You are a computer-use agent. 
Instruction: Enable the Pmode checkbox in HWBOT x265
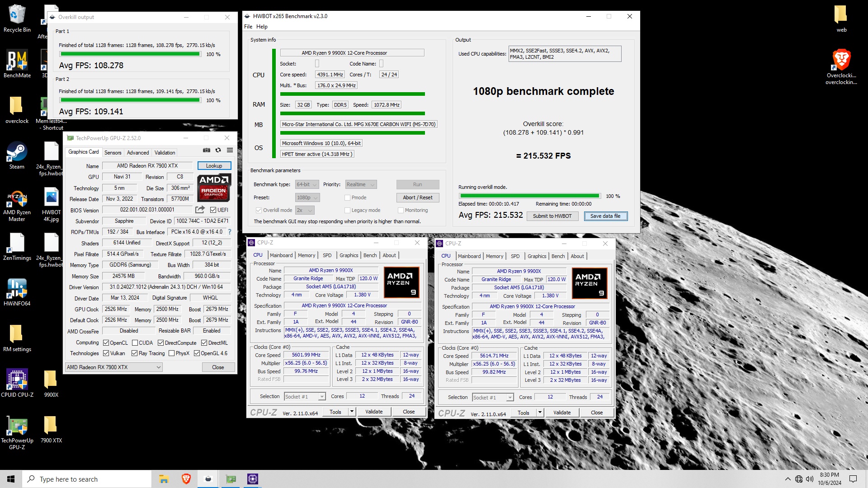348,197
